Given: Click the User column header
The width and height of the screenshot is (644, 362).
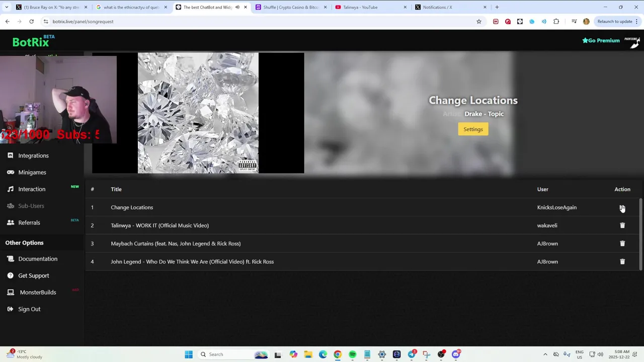Looking at the screenshot, I should [542, 189].
